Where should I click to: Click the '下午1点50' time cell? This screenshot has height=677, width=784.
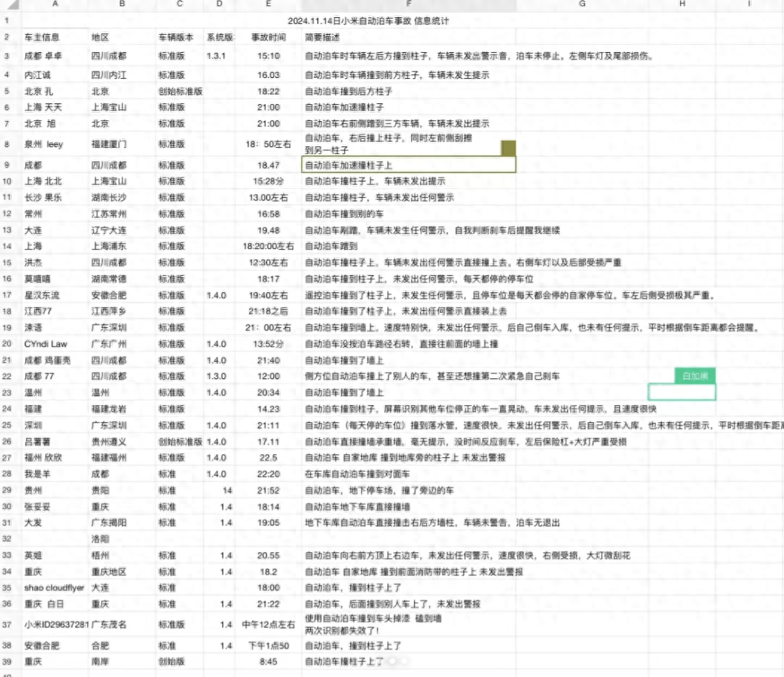click(x=268, y=646)
